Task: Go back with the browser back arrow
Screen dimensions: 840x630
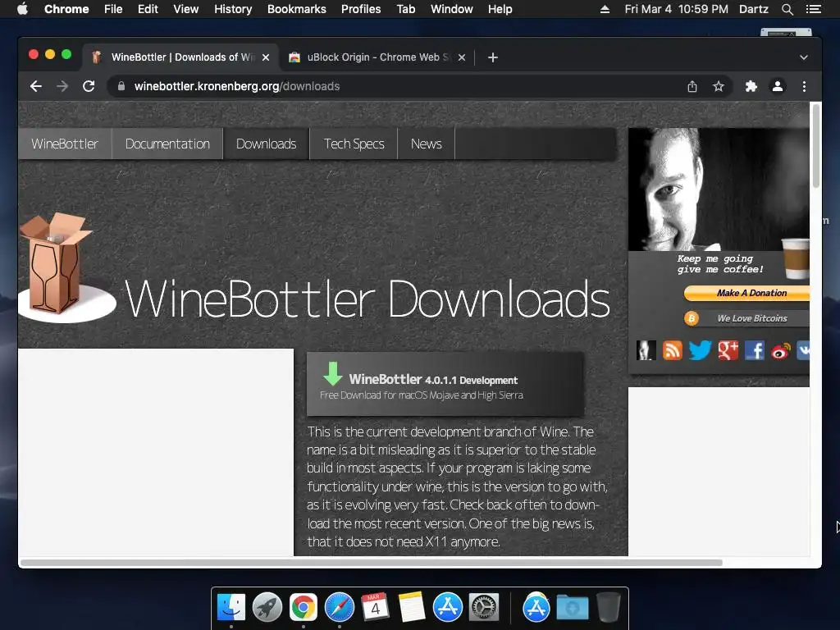Action: pyautogui.click(x=36, y=86)
